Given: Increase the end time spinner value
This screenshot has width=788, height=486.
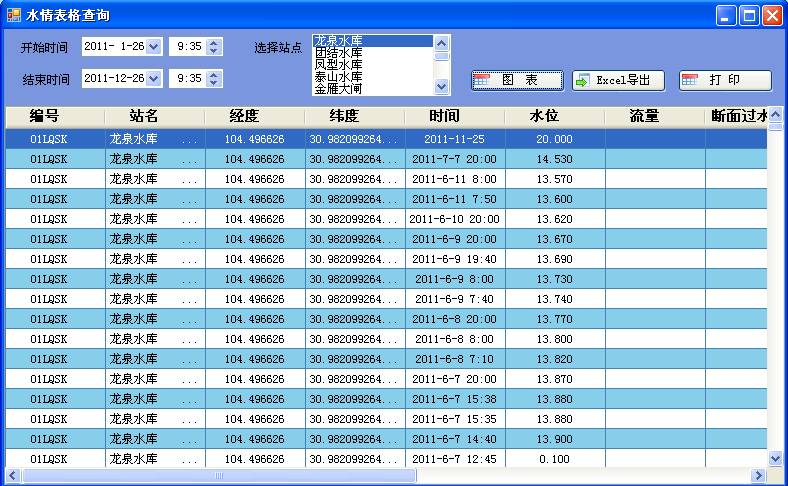Looking at the screenshot, I should coord(215,74).
